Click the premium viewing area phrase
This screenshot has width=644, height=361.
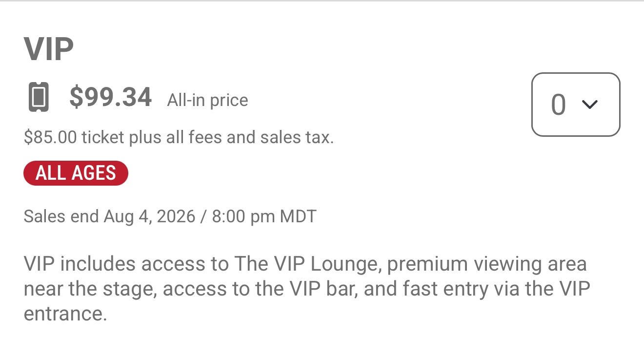487,264
